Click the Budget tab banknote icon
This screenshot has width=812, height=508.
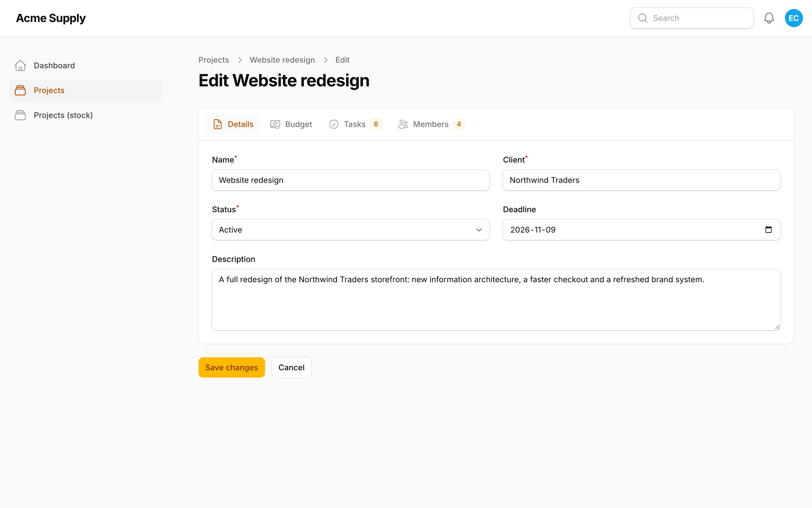pos(275,124)
